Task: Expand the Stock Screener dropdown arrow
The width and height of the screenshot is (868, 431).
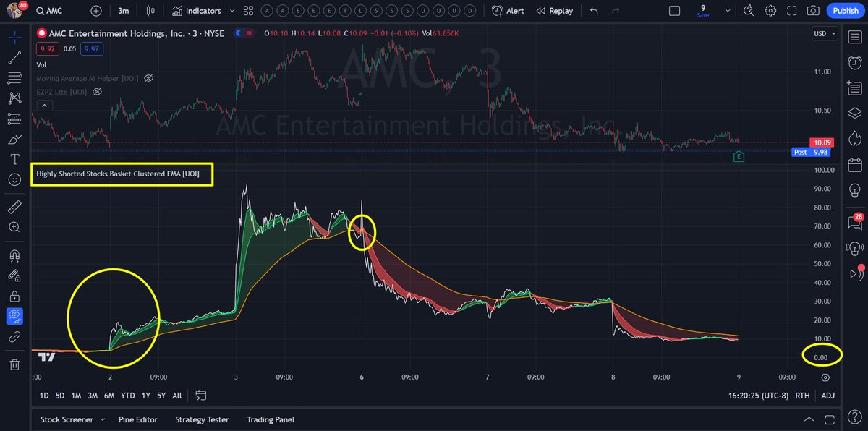Action: [102, 419]
